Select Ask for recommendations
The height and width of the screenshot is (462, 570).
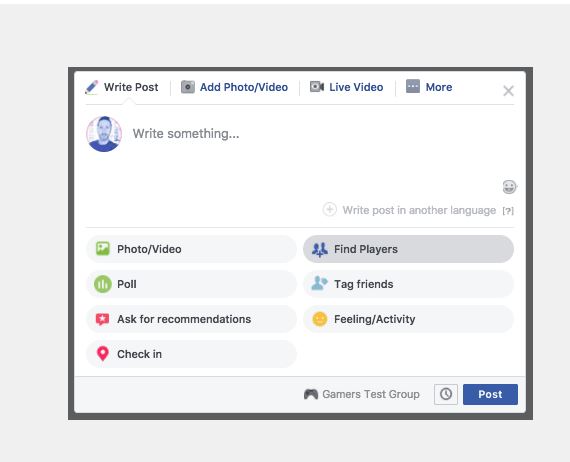pos(191,319)
